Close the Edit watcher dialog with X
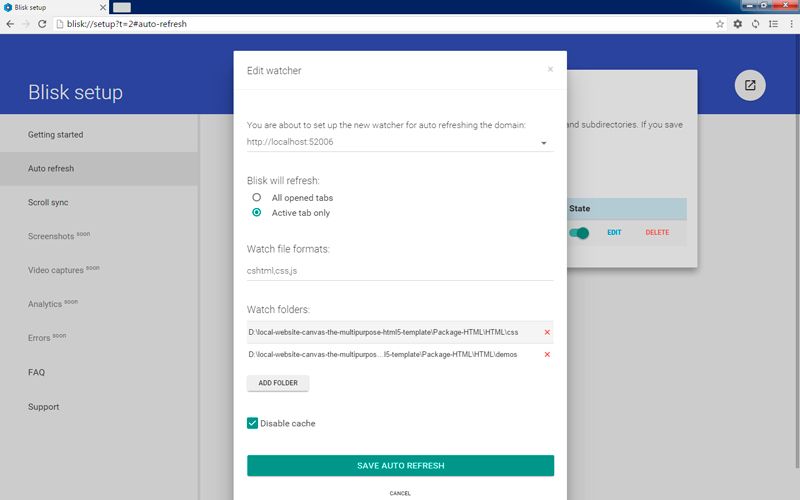 click(550, 69)
